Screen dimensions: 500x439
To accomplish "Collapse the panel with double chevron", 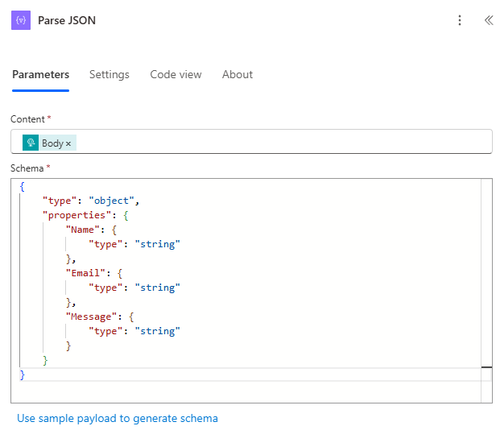I will (488, 20).
